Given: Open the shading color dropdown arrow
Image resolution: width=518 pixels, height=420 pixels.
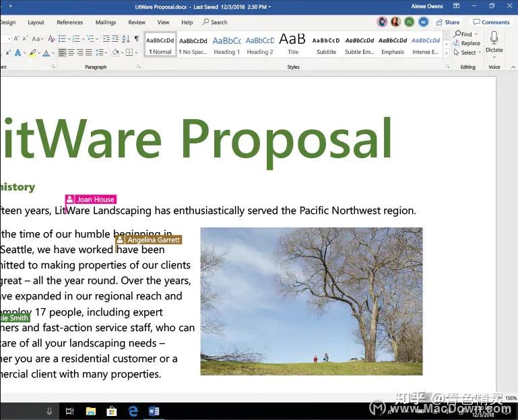Looking at the screenshot, I should pos(122,53).
